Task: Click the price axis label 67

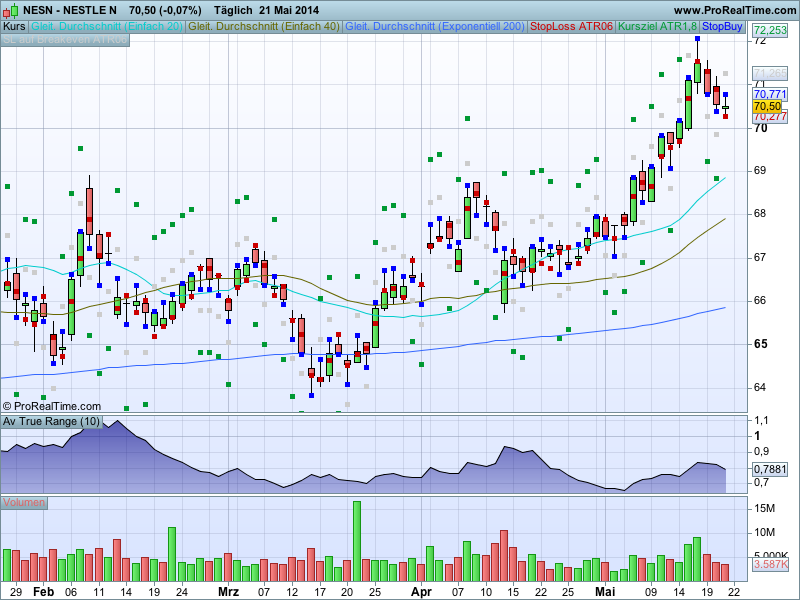Action: click(x=760, y=257)
